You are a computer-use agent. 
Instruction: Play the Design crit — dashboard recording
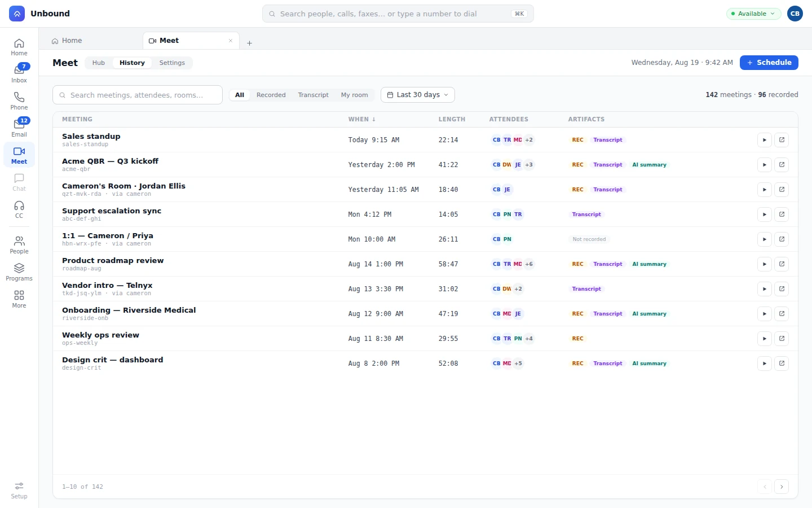[764, 364]
